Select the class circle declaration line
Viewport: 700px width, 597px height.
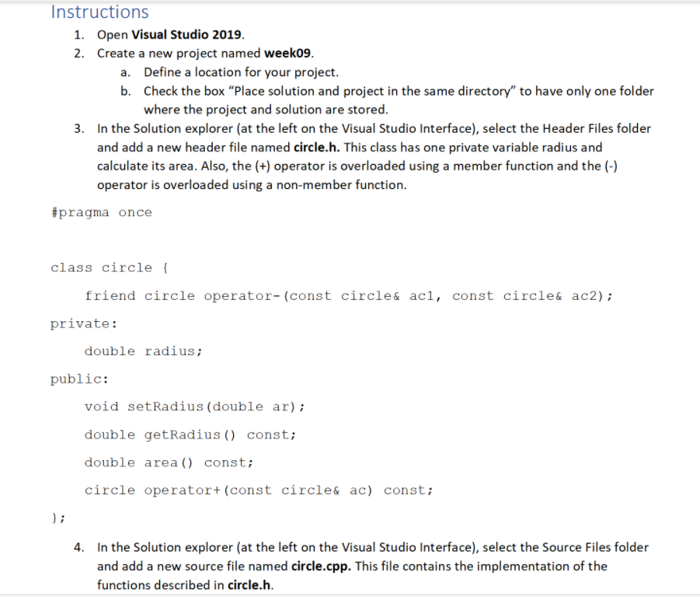click(108, 267)
